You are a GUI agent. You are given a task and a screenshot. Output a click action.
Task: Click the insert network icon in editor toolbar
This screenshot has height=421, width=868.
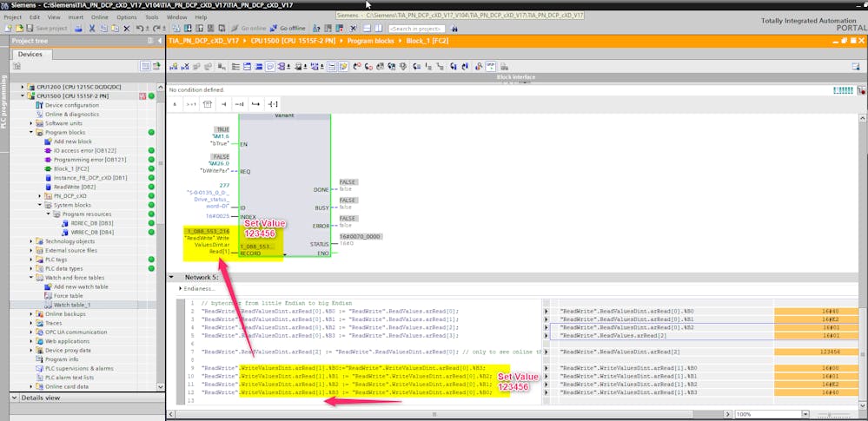point(173,66)
